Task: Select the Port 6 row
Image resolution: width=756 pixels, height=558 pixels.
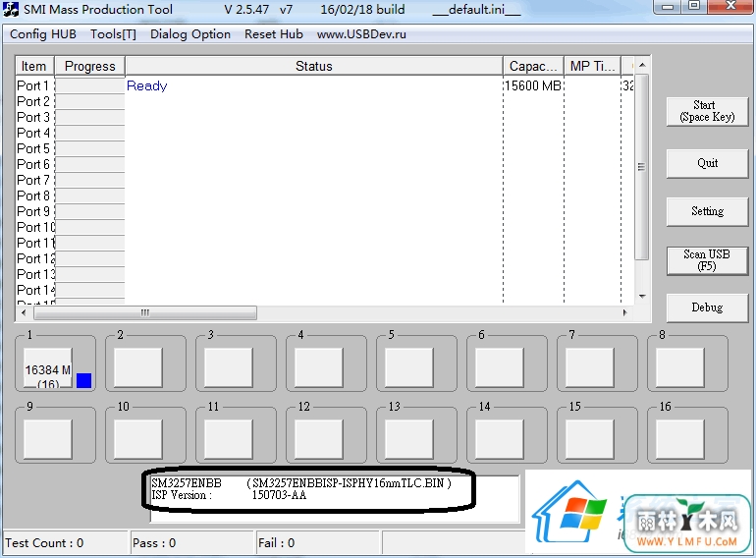Action: pos(325,164)
